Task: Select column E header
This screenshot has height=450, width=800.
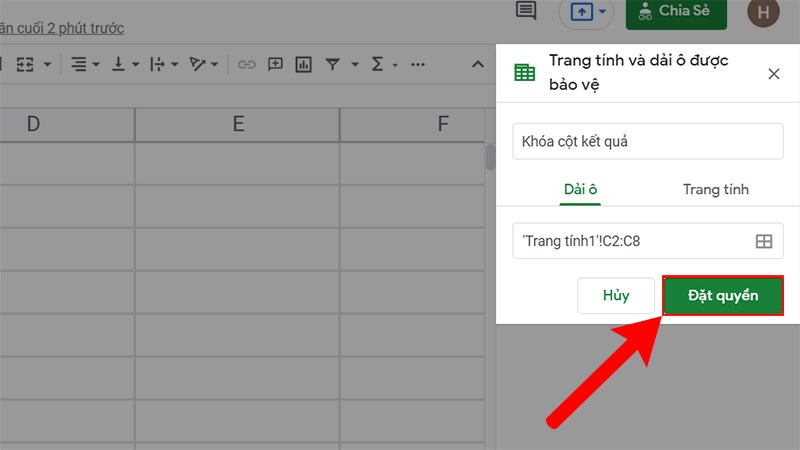Action: click(x=238, y=124)
